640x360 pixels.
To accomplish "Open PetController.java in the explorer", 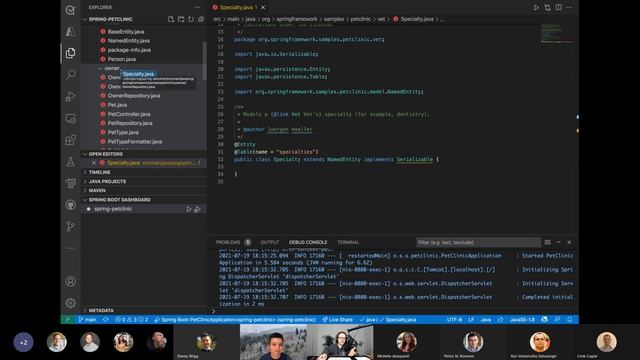I will (129, 114).
